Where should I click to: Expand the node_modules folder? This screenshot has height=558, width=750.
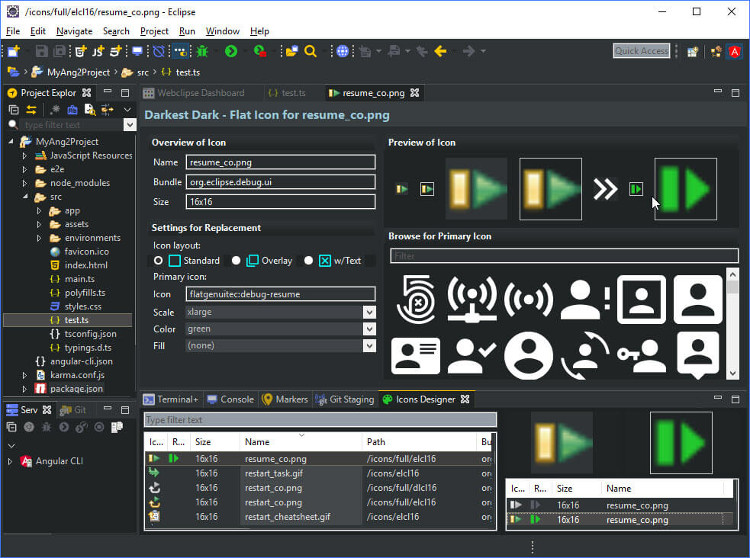tap(25, 183)
